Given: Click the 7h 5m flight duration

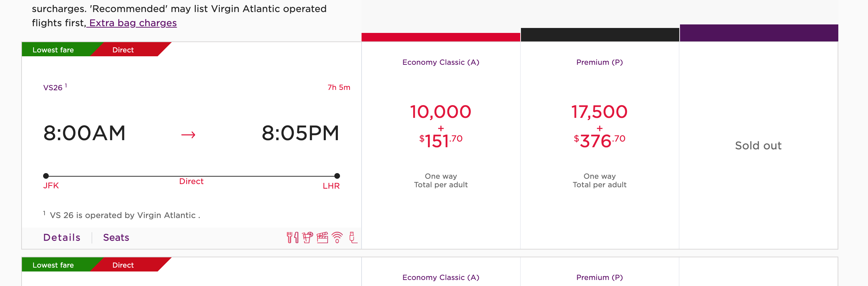Looking at the screenshot, I should point(339,87).
